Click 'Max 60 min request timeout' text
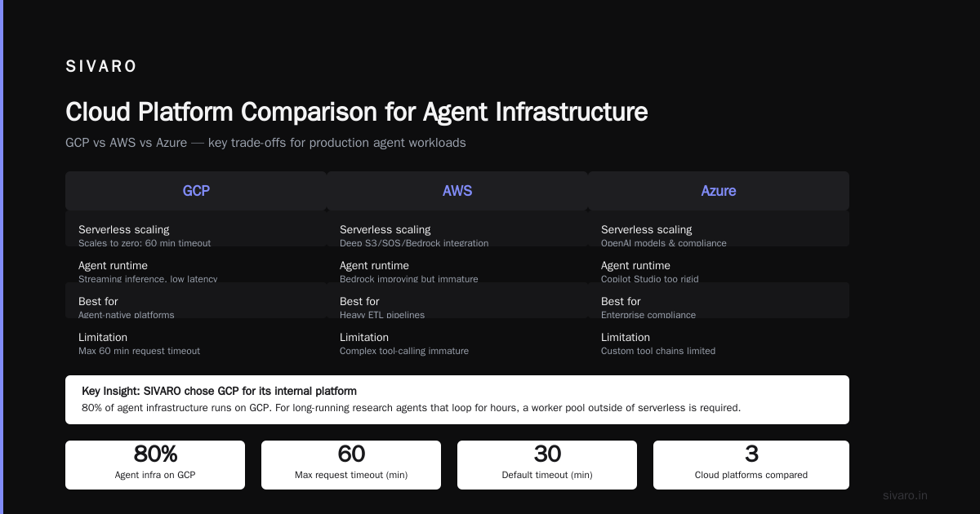 point(139,351)
